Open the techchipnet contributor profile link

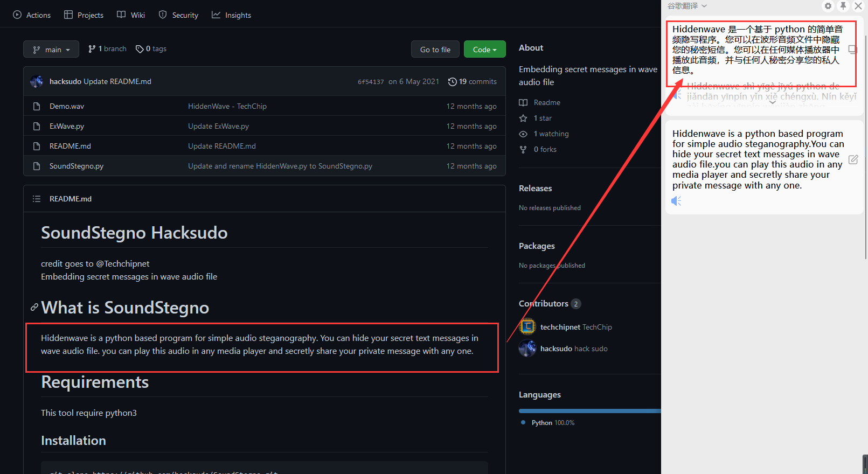tap(576, 327)
